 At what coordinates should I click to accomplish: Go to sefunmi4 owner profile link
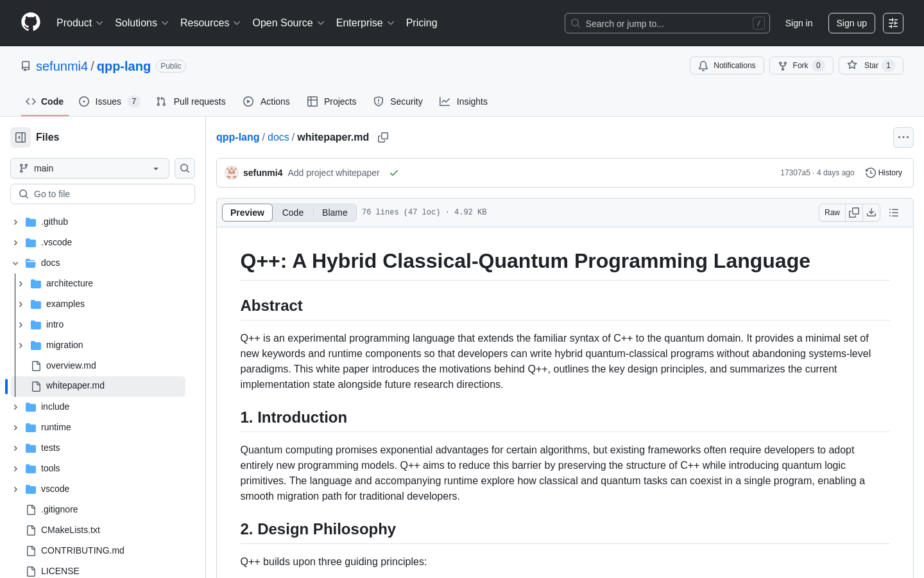click(x=62, y=66)
